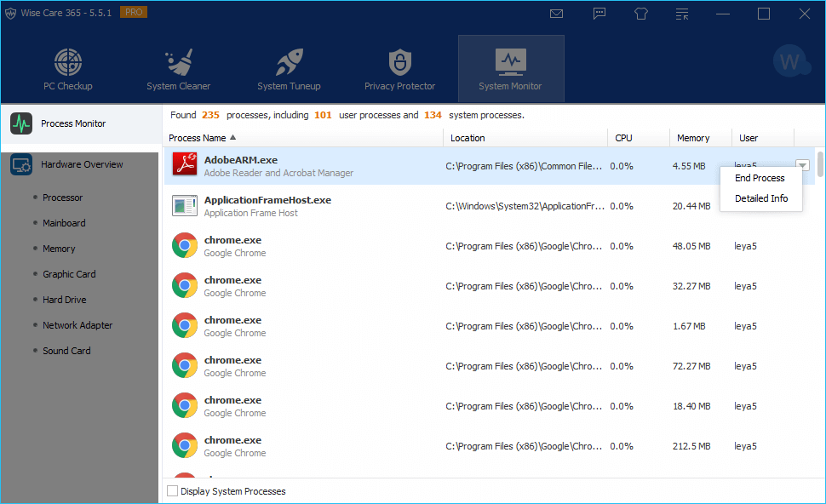
Task: Open the Privacy Protector shield icon
Action: 400,62
